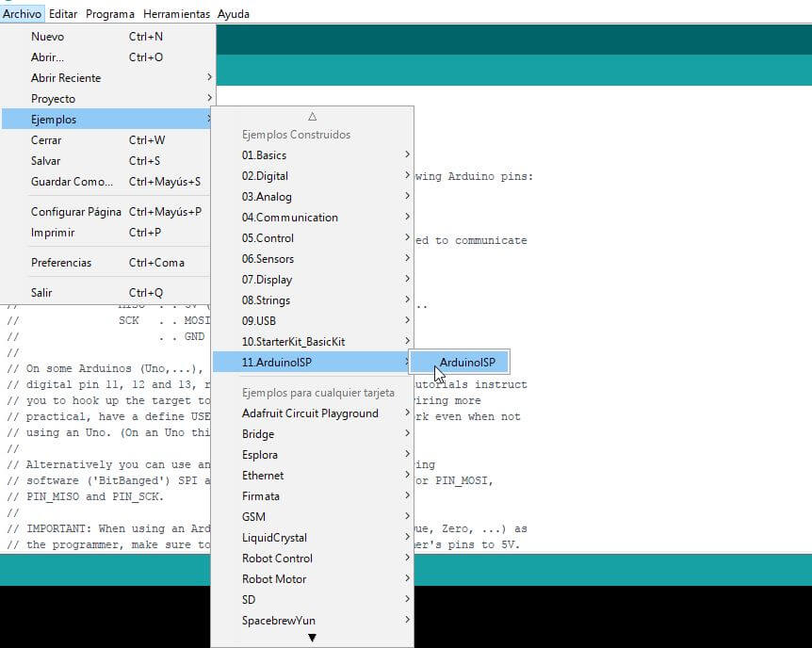Viewport: 812px width, 648px height.
Task: Expand the Proyecto submenu
Action: point(107,99)
